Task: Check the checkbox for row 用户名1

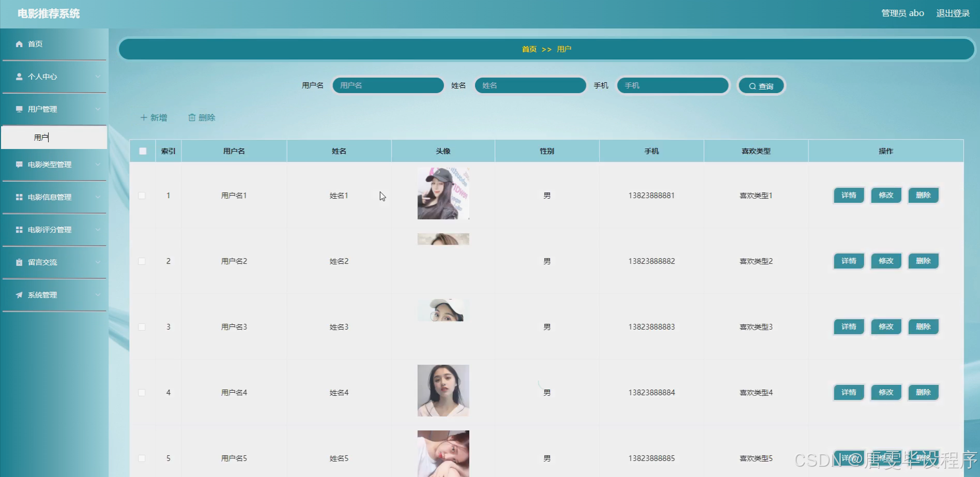Action: (x=142, y=196)
